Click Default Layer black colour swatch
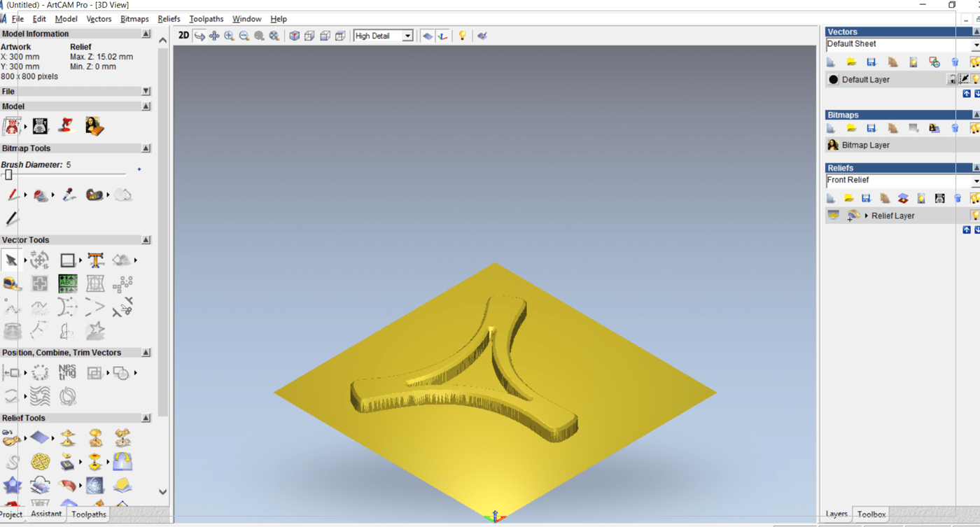 coord(833,79)
